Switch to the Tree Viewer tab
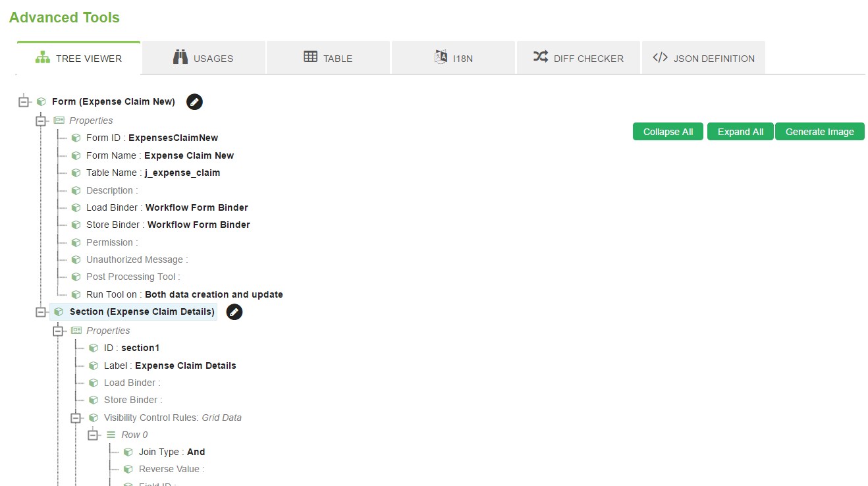This screenshot has height=486, width=868. tap(78, 58)
